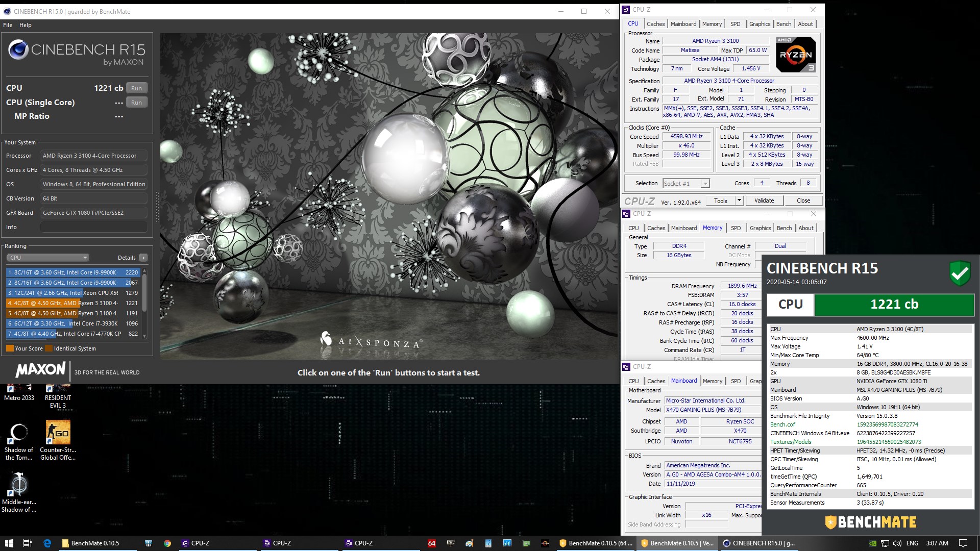Open the Action Center notifications icon

963,543
